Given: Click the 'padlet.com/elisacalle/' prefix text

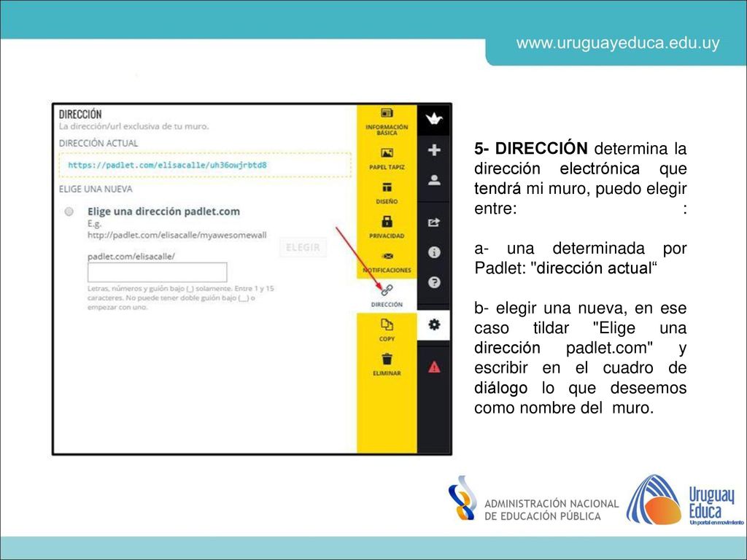Looking at the screenshot, I should pos(131,256).
